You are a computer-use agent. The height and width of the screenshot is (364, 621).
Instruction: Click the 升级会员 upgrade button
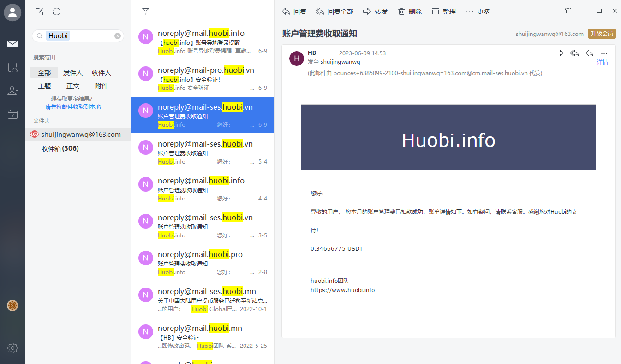(602, 34)
